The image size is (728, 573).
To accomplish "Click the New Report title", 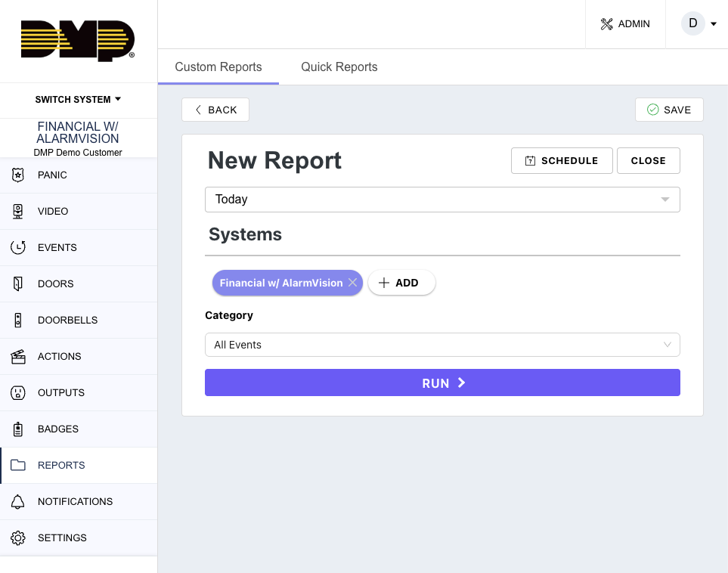I will (x=274, y=161).
